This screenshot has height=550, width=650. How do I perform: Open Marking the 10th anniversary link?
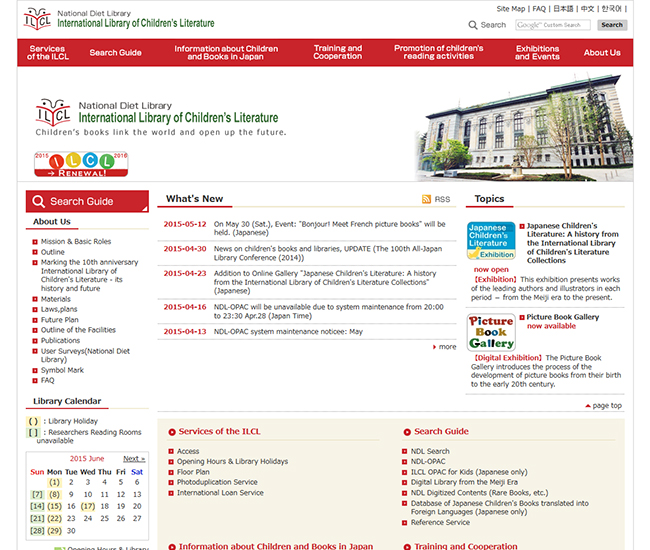tap(90, 275)
